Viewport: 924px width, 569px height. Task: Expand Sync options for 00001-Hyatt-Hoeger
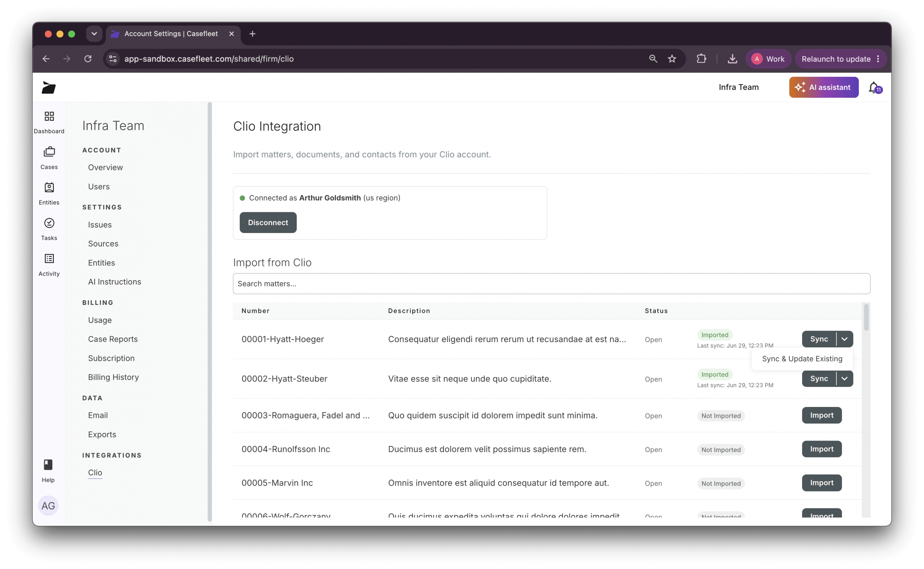(845, 339)
